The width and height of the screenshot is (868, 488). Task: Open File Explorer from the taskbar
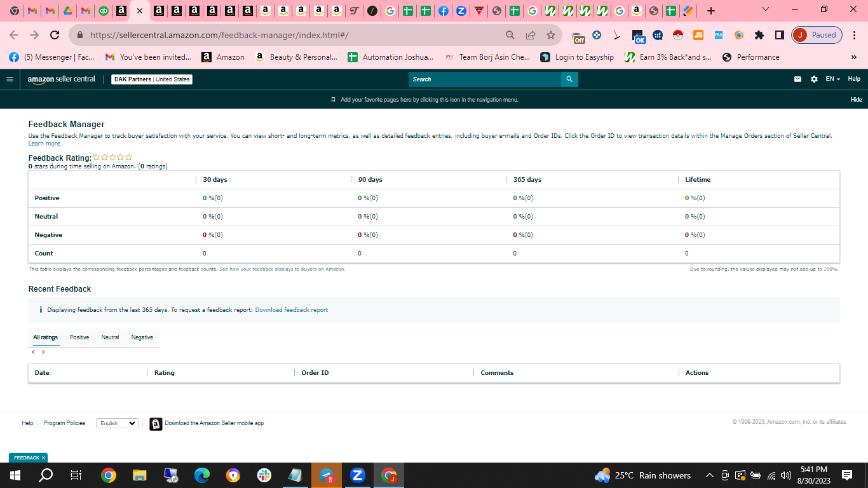point(140,475)
